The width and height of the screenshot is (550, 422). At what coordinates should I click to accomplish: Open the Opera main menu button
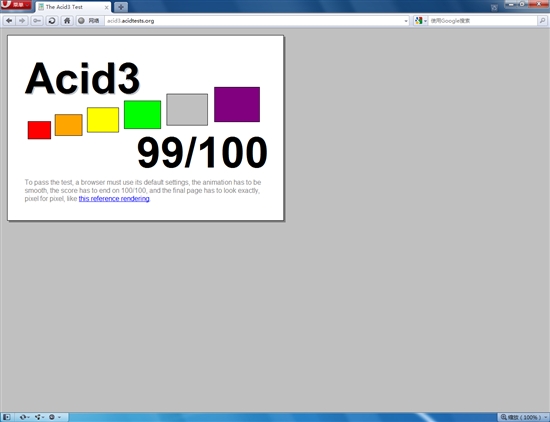pos(16,5)
